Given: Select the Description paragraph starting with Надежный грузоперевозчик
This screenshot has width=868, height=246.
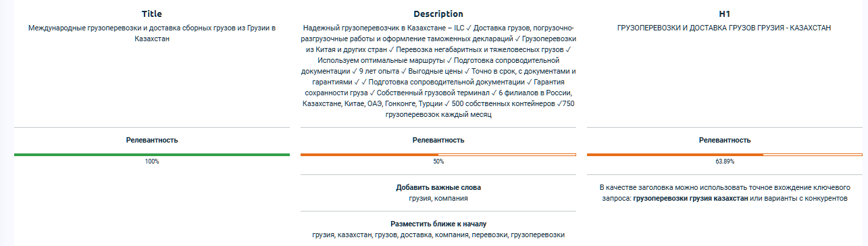Looking at the screenshot, I should point(438,71).
